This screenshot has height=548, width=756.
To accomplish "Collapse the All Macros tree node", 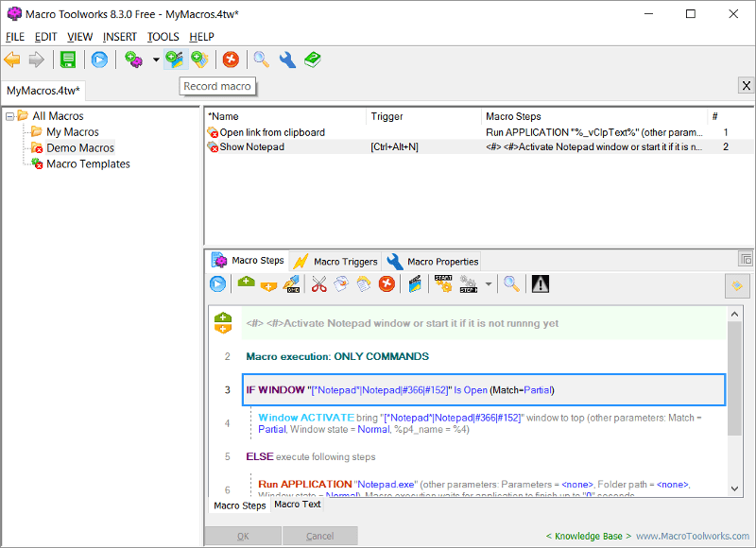I will [x=9, y=116].
